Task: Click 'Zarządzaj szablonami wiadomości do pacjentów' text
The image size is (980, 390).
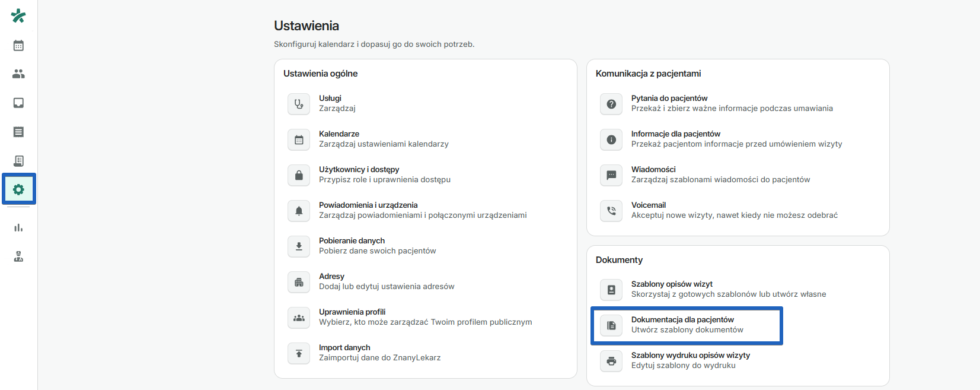Action: pyautogui.click(x=720, y=180)
